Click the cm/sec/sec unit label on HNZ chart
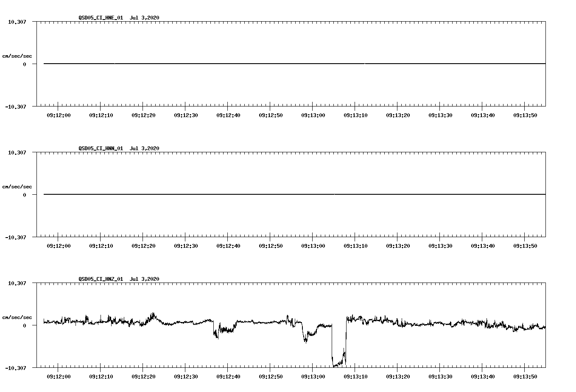Screen dimensions: 576x392 tap(17, 317)
